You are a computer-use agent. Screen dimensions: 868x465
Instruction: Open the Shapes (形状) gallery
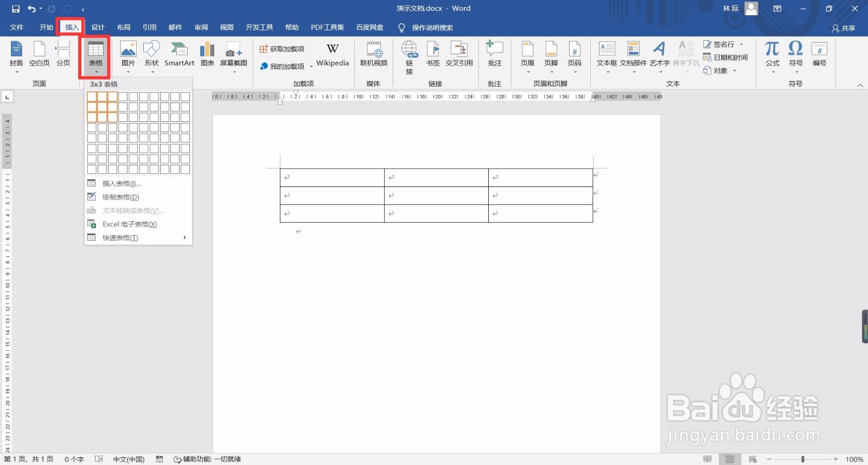tap(151, 56)
